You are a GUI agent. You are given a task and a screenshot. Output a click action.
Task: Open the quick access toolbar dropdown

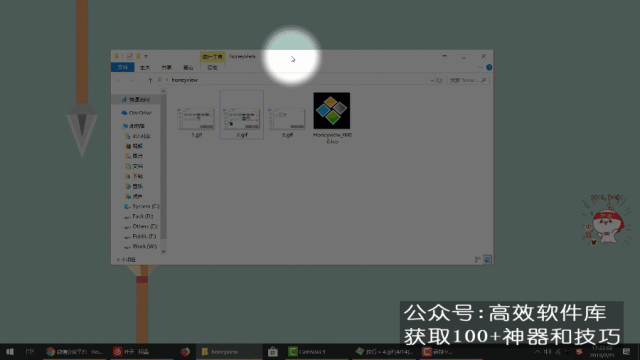(x=146, y=56)
